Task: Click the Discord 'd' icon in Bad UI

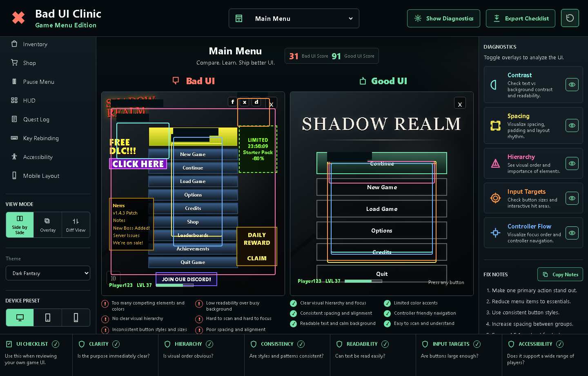Action: pos(256,102)
